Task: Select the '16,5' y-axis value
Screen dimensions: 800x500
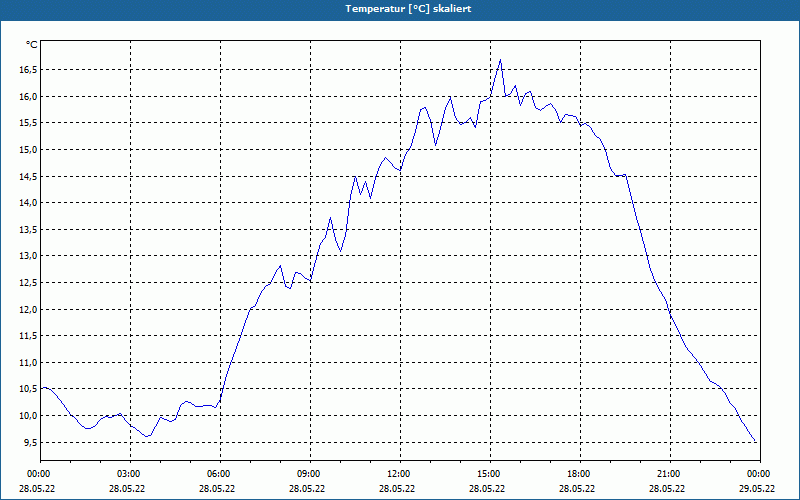Action: click(27, 70)
